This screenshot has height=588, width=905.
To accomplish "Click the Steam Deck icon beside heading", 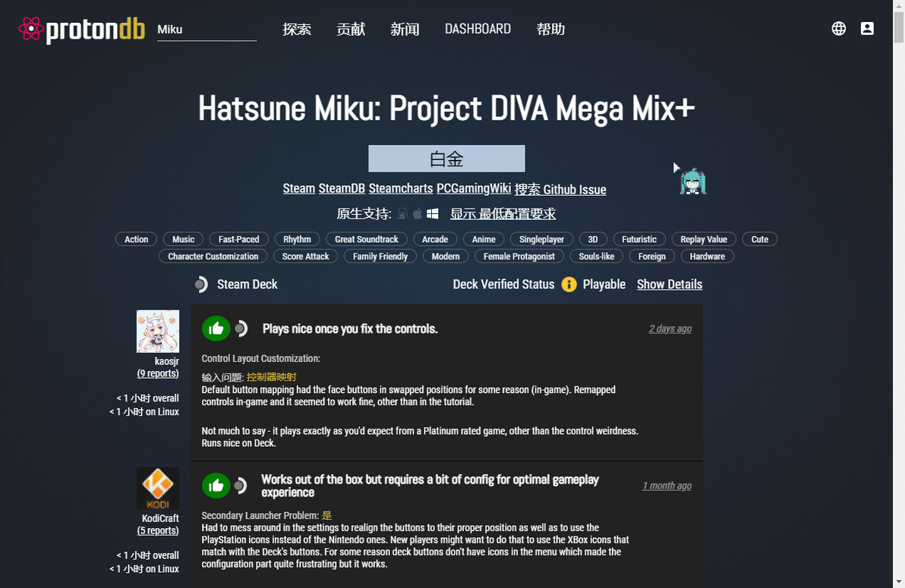I will coord(201,285).
